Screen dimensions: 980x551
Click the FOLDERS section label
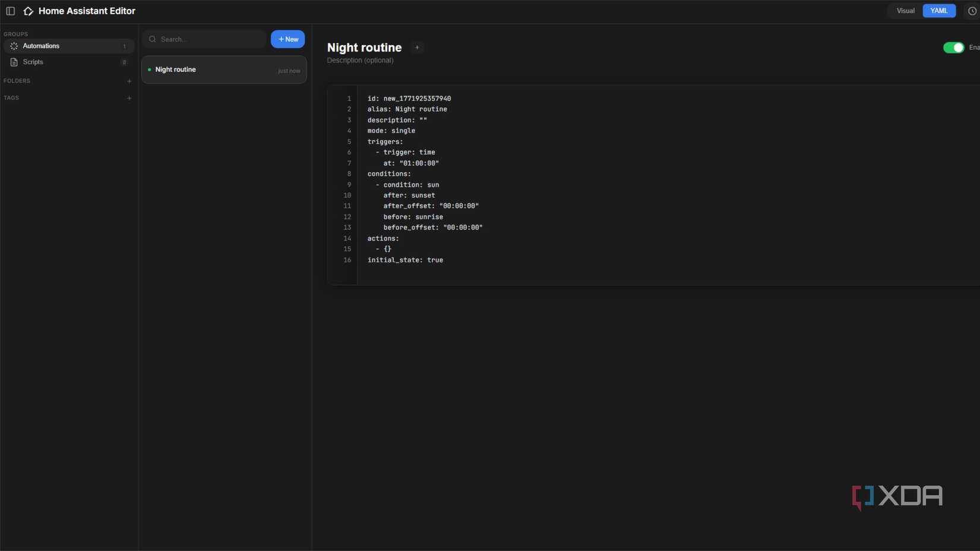(x=17, y=81)
